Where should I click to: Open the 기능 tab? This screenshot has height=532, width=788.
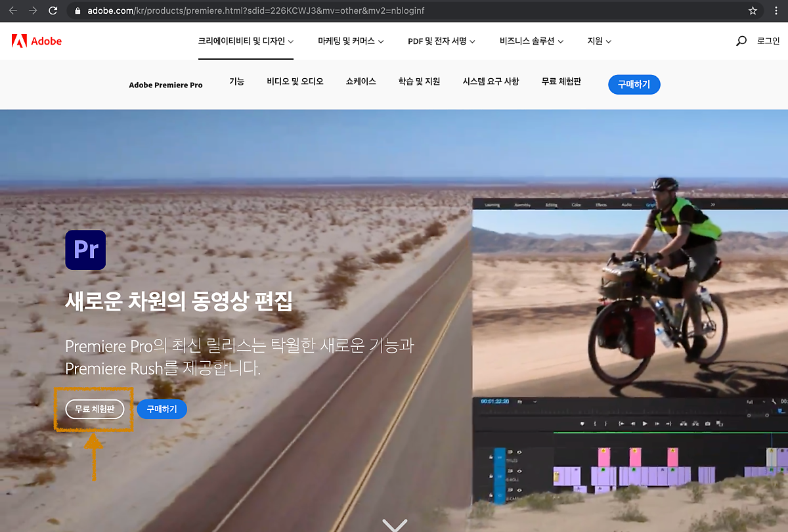pyautogui.click(x=236, y=81)
